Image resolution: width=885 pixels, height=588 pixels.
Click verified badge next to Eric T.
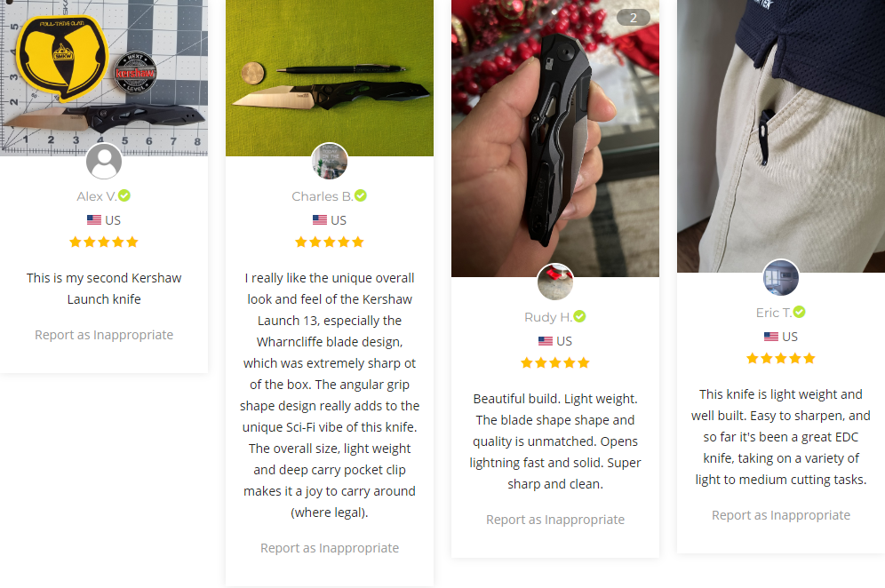click(800, 312)
